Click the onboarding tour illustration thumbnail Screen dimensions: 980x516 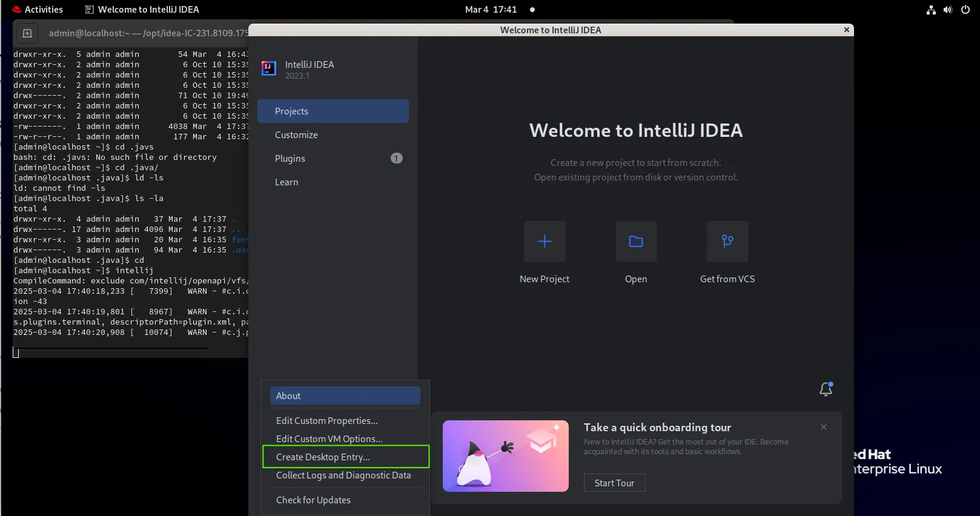506,456
